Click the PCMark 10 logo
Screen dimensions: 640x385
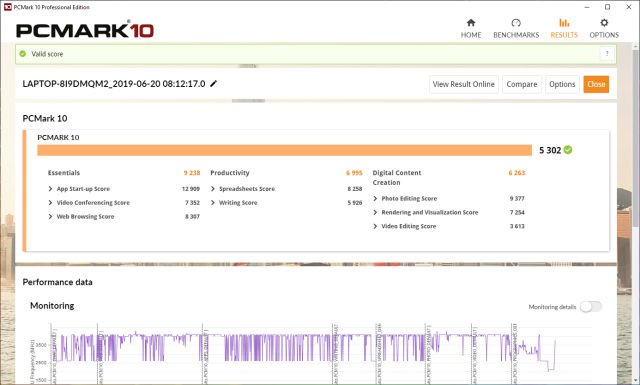(84, 30)
